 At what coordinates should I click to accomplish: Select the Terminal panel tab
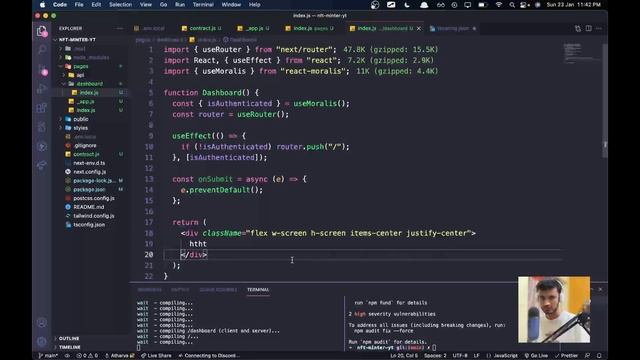[258, 290]
